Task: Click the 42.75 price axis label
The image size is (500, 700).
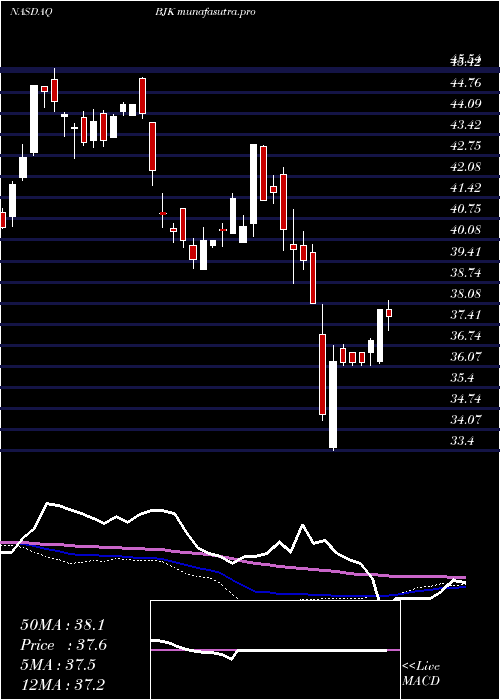Action: [x=466, y=146]
